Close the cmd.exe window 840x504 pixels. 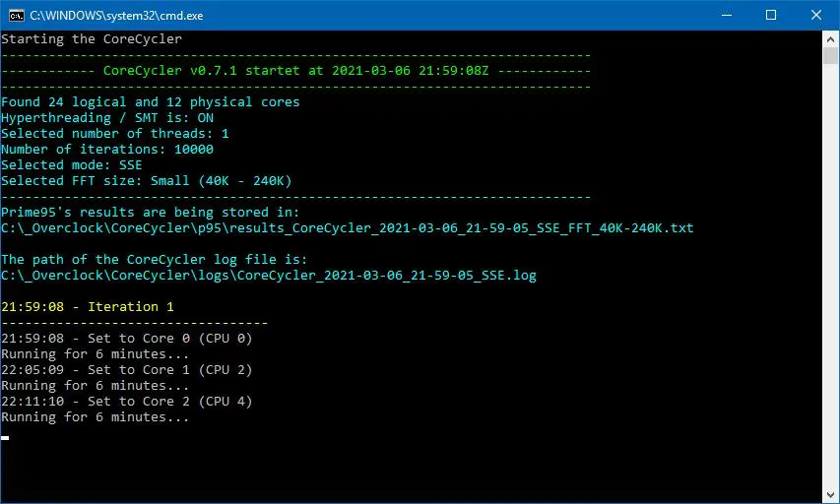coord(816,15)
